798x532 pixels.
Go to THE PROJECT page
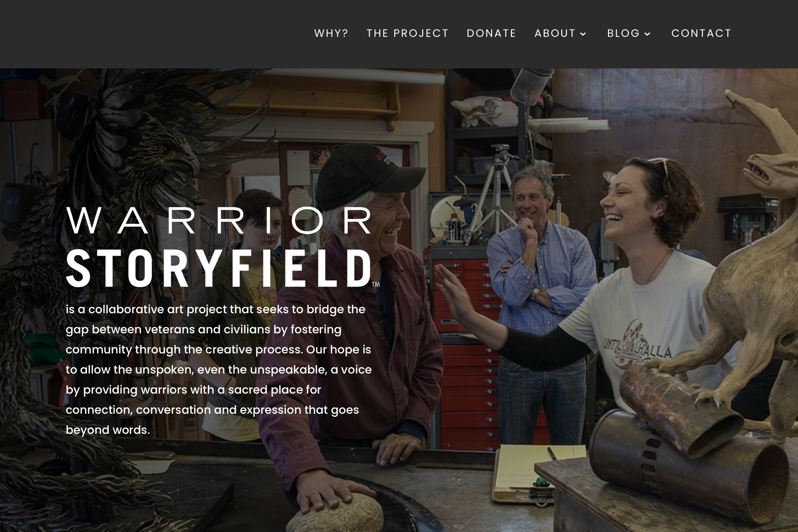click(407, 33)
